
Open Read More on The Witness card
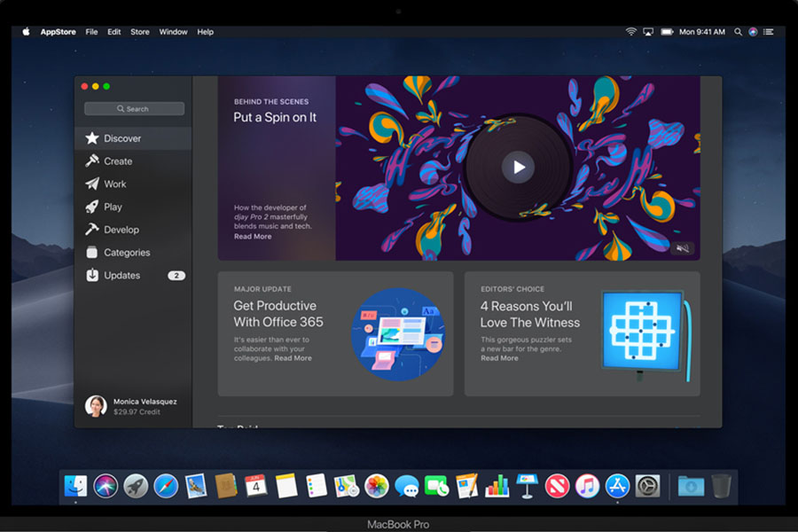[499, 358]
